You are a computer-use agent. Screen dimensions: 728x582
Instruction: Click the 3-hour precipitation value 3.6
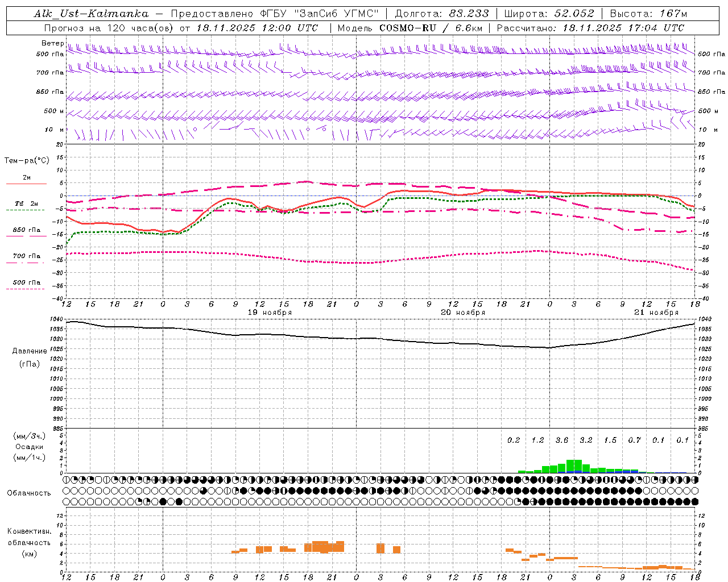(562, 440)
